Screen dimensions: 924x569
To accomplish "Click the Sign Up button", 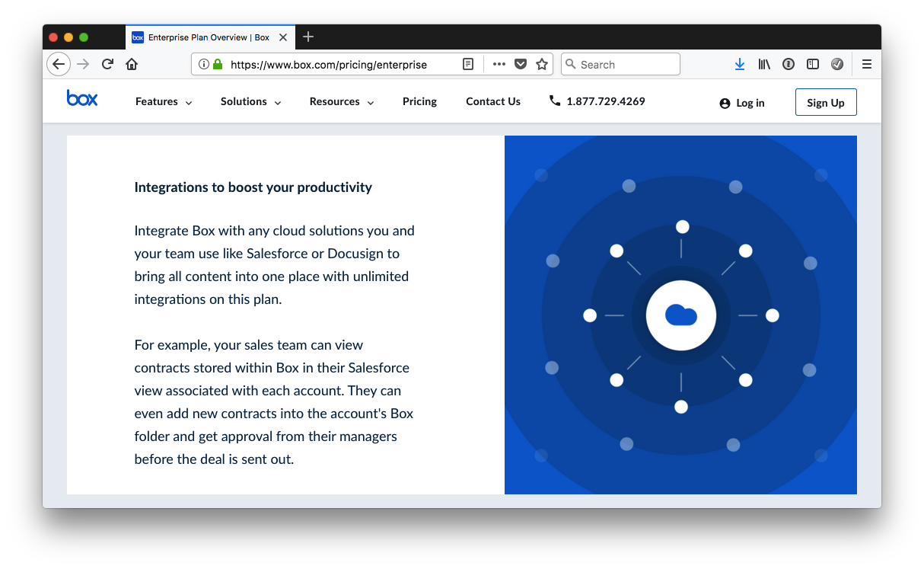I will 826,103.
